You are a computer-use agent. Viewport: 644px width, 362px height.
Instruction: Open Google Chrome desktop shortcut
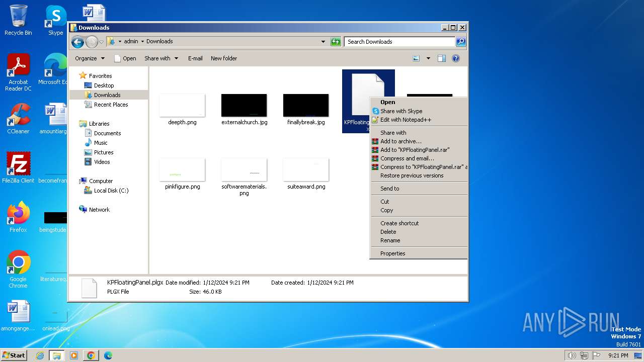tap(18, 269)
